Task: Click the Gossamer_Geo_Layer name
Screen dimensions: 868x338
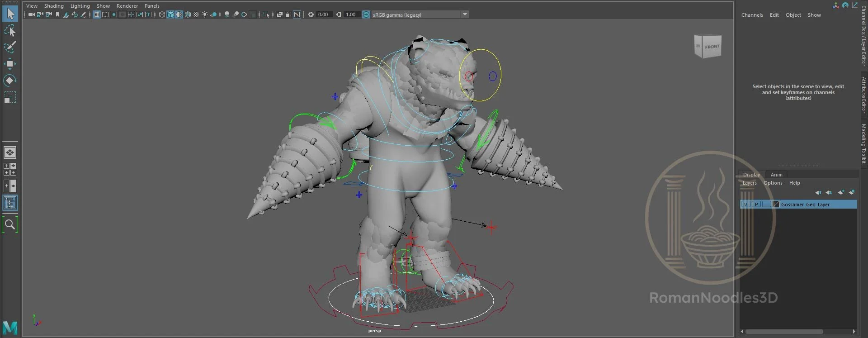Action: (805, 205)
